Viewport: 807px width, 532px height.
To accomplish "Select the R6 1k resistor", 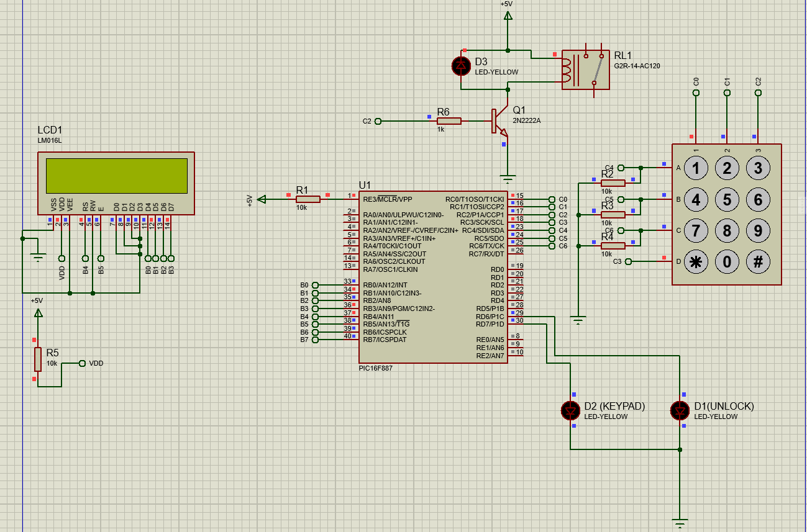I will (449, 121).
